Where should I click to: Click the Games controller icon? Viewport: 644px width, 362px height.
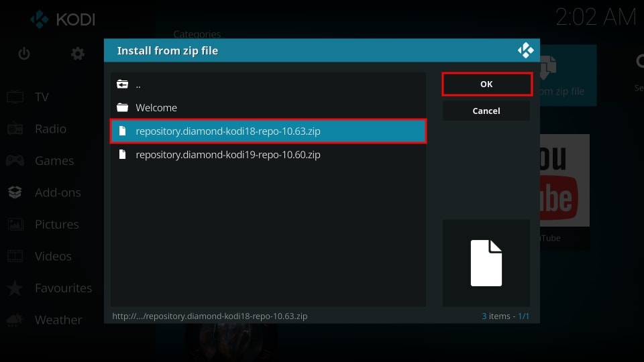pyautogui.click(x=15, y=160)
